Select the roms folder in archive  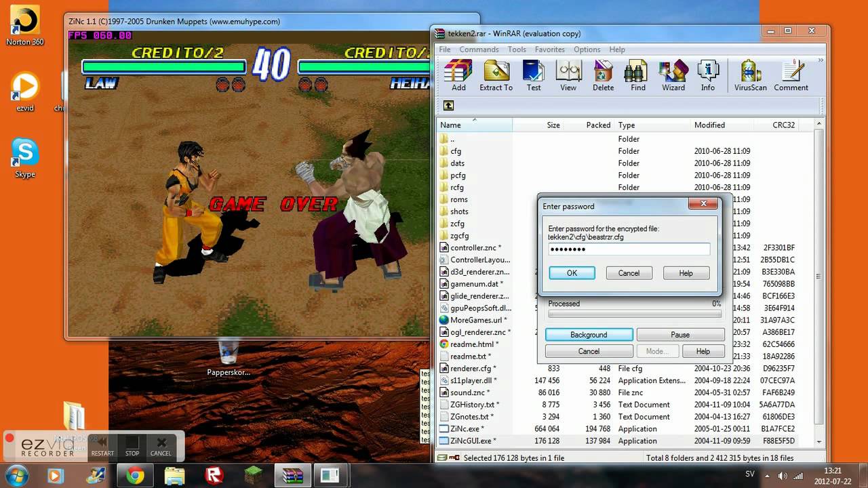pyautogui.click(x=458, y=199)
